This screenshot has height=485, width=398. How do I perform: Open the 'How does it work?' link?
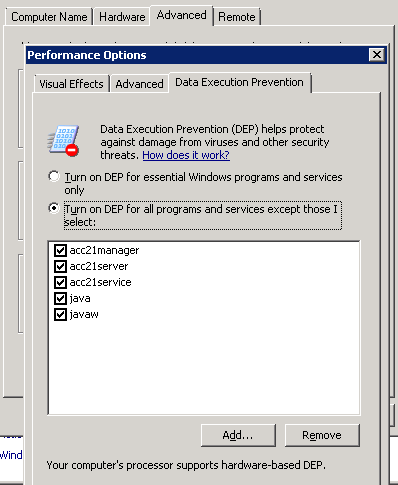click(x=186, y=155)
